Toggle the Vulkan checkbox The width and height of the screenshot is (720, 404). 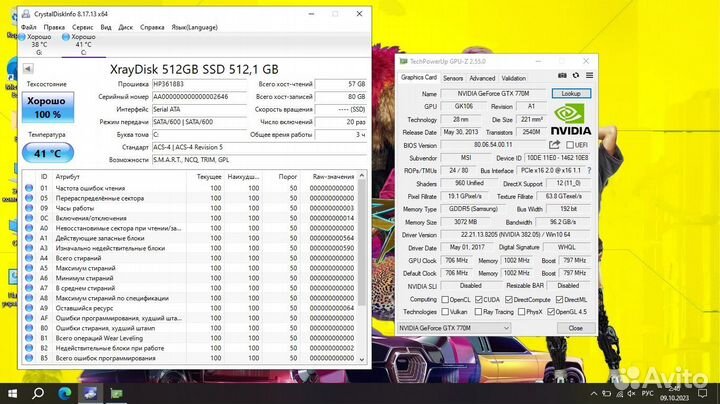click(x=444, y=312)
